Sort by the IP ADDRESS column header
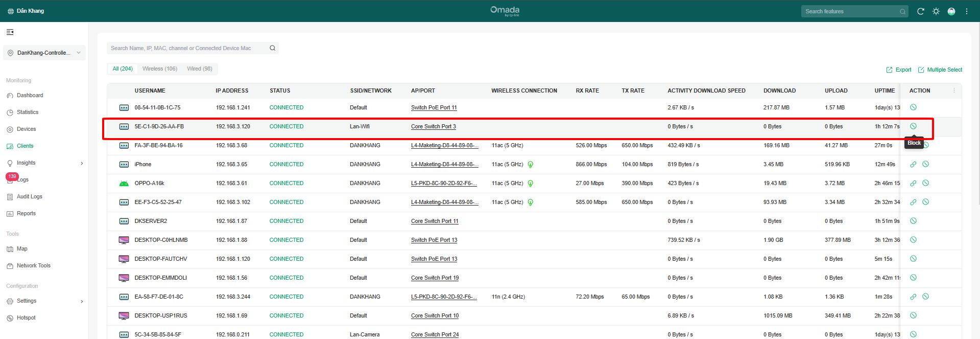This screenshot has width=980, height=339. pyautogui.click(x=232, y=91)
